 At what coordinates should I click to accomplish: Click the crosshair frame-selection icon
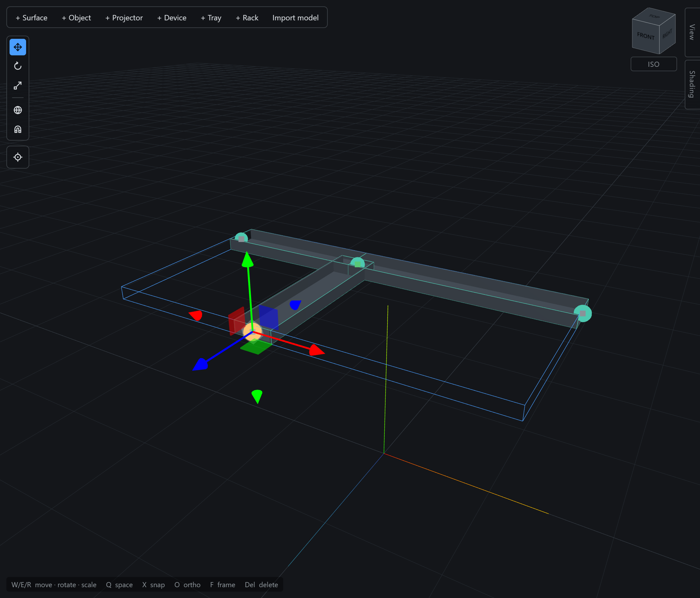pos(18,157)
